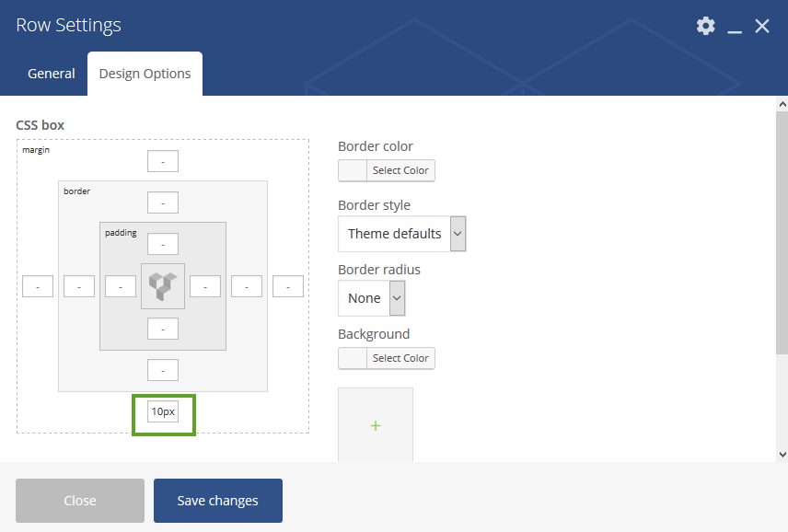This screenshot has height=532, width=788.
Task: Close Row Settings with the X icon
Action: [x=762, y=26]
